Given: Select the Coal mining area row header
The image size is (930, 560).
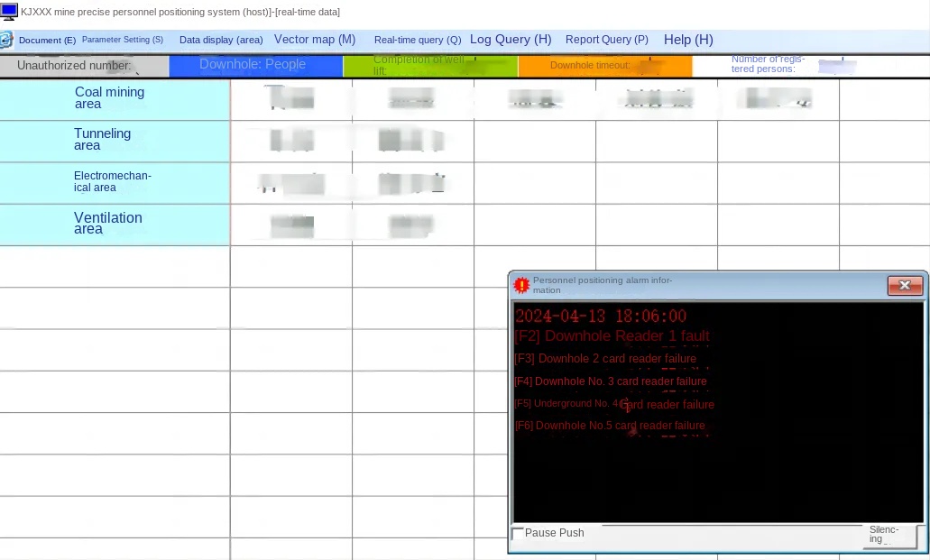Looking at the screenshot, I should pos(115,99).
